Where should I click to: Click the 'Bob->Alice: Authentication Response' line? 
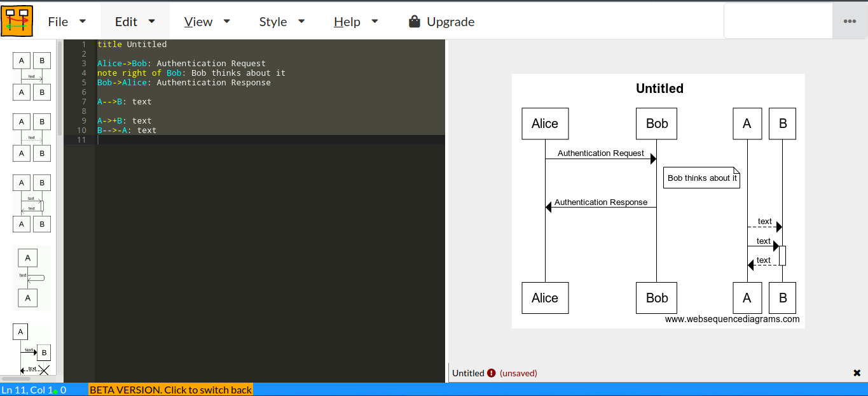tap(184, 83)
